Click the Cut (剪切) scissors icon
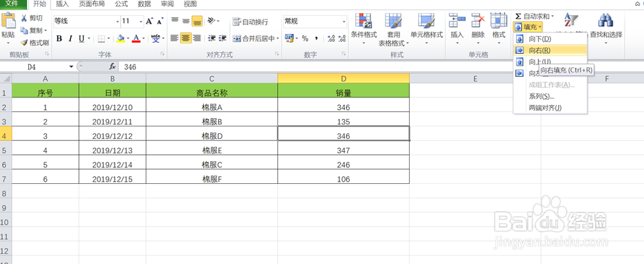Screen dimensions: 644x264 point(23,18)
